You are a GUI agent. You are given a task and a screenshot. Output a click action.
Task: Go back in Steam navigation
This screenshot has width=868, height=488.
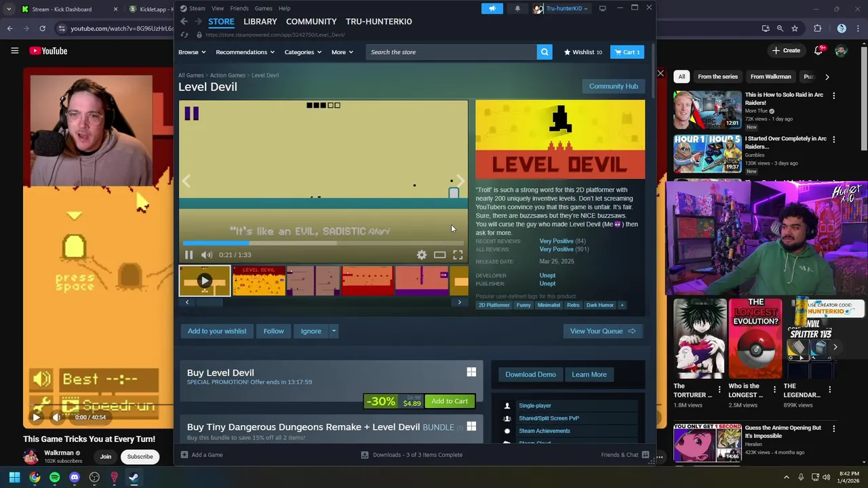tap(184, 22)
